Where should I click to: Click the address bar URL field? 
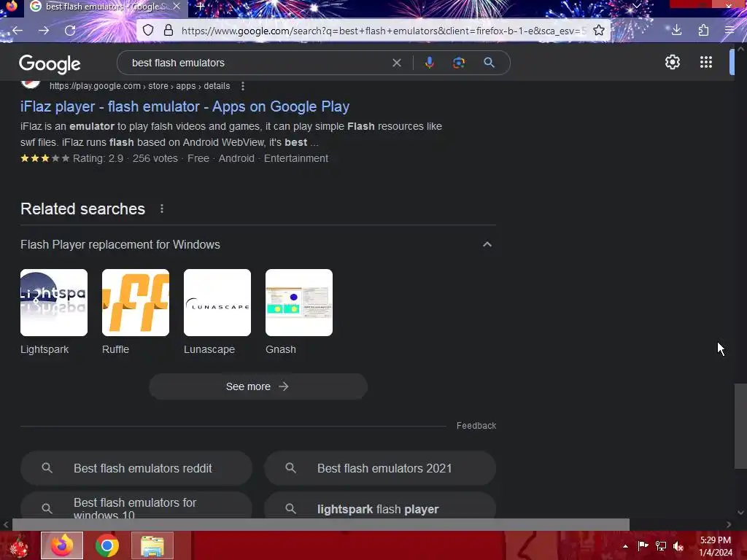384,31
